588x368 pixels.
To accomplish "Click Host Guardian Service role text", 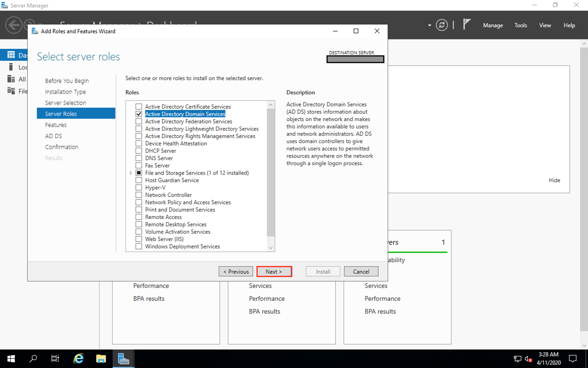I will click(x=172, y=180).
